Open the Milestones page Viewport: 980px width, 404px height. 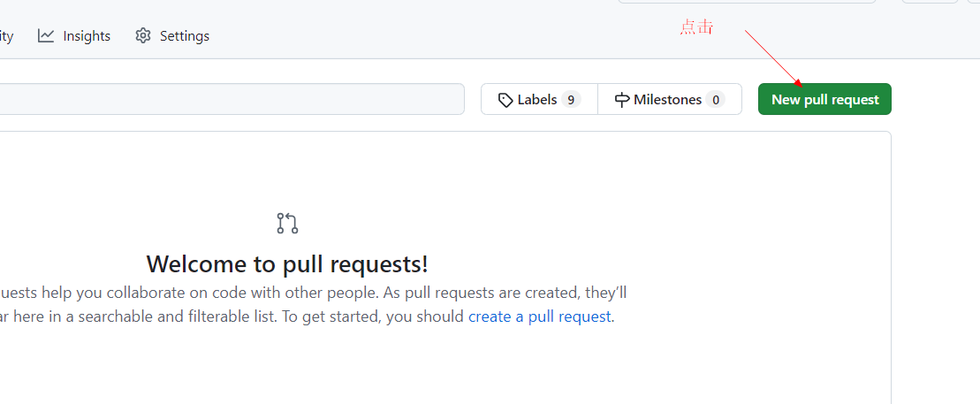click(x=669, y=99)
